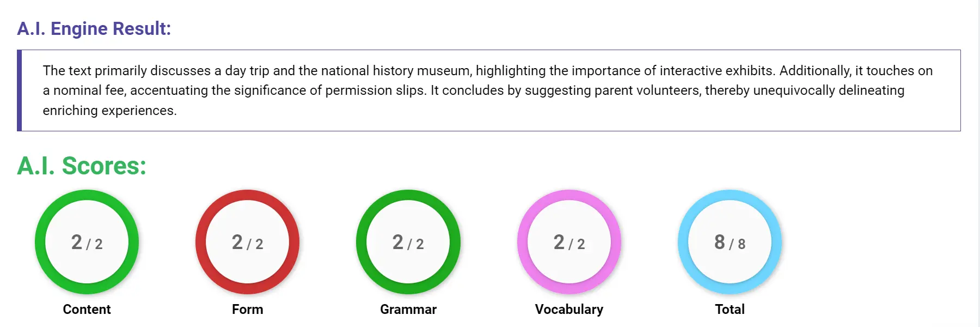Select the 8/8 value inside the Total ring
980x327 pixels.
pos(730,243)
